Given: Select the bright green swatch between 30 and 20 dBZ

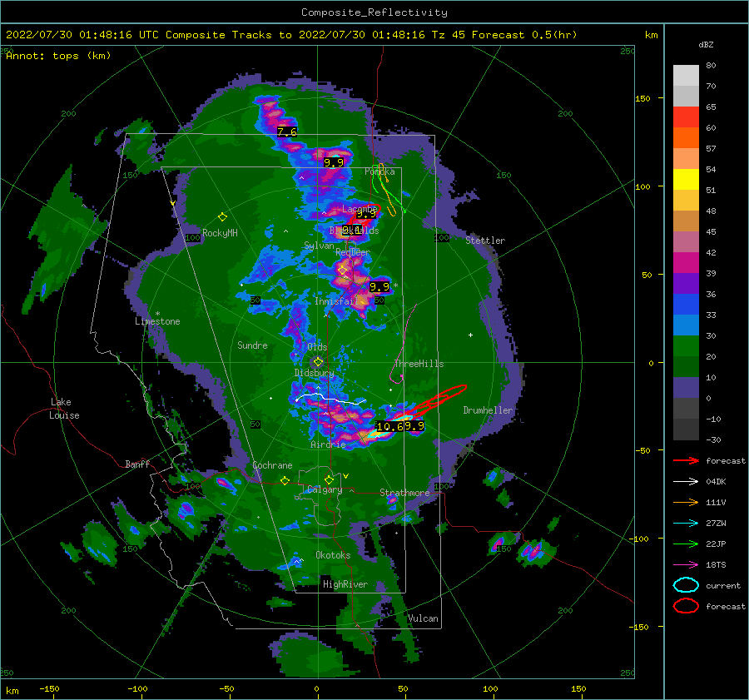Looking at the screenshot, I should pos(686,346).
